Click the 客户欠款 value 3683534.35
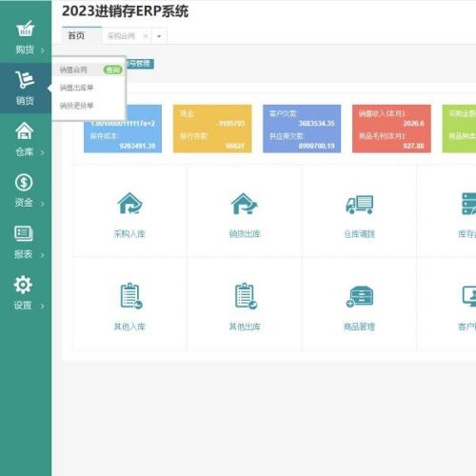The height and width of the screenshot is (476, 476). pos(316,124)
